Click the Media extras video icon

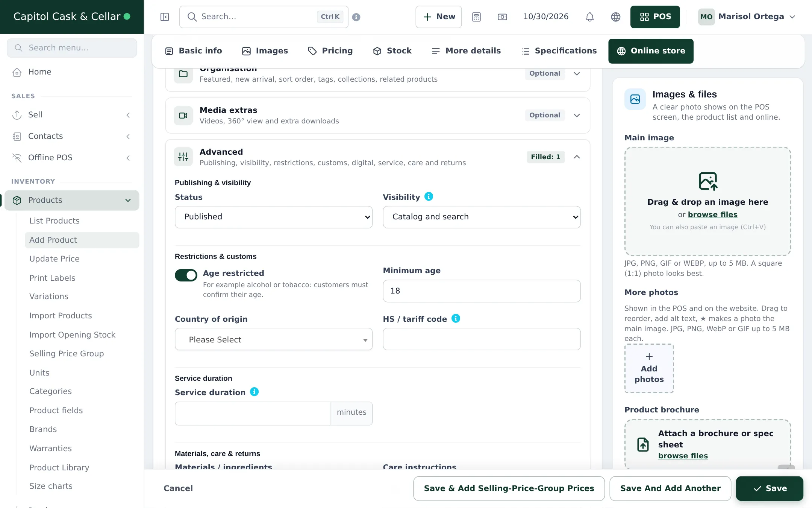click(x=183, y=116)
